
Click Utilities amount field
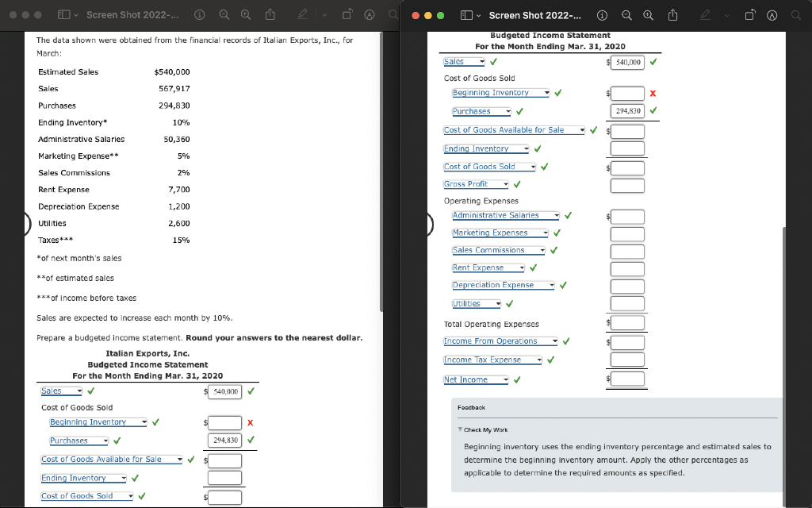pos(627,303)
